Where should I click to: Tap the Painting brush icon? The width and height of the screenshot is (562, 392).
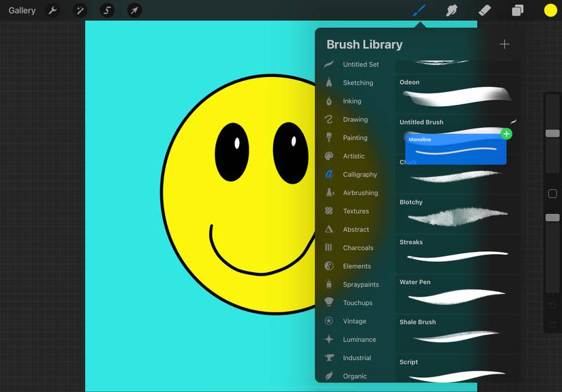(x=328, y=137)
